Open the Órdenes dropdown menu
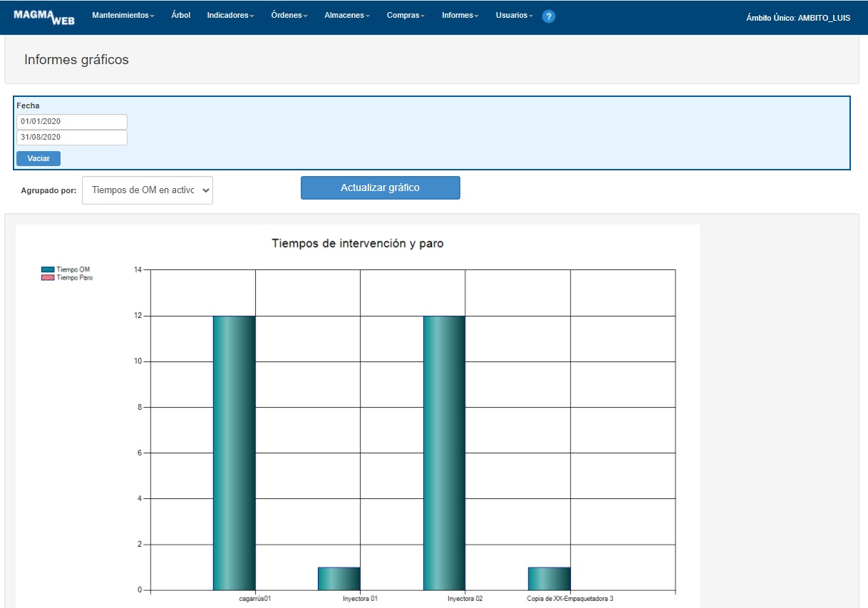The width and height of the screenshot is (868, 608). [289, 15]
